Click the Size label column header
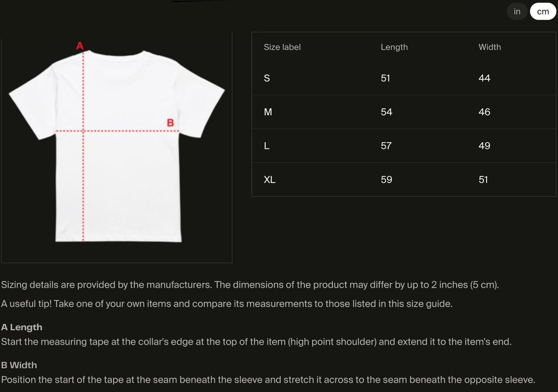The width and height of the screenshot is (558, 392). (x=282, y=47)
